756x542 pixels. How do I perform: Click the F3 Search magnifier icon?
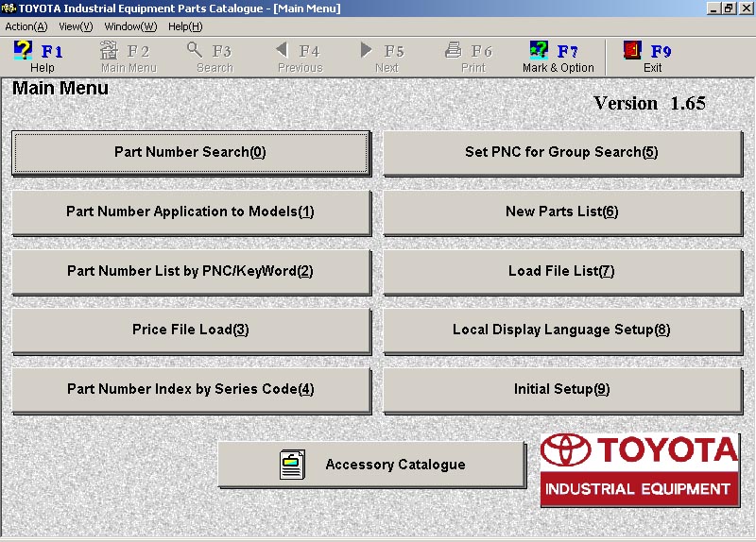[x=195, y=50]
